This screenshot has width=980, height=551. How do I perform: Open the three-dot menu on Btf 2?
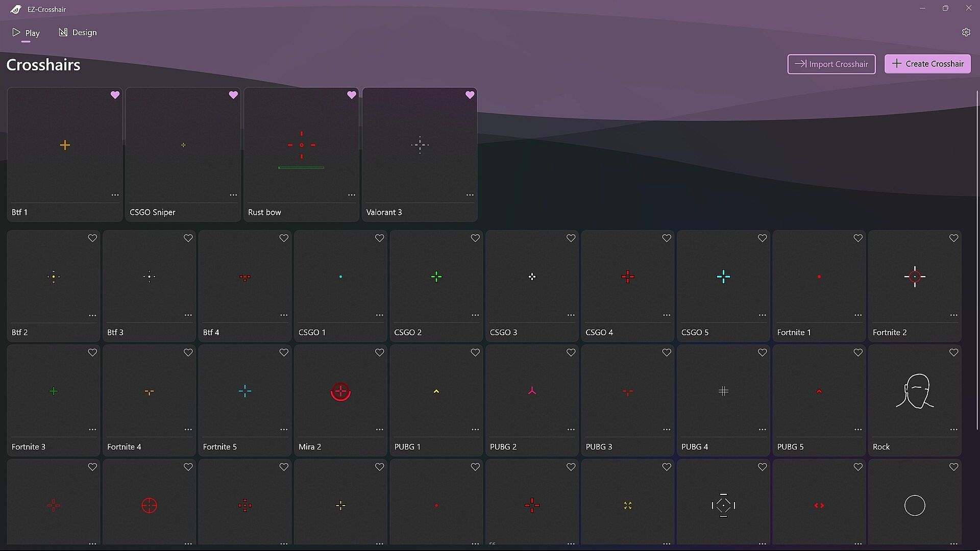coord(92,315)
